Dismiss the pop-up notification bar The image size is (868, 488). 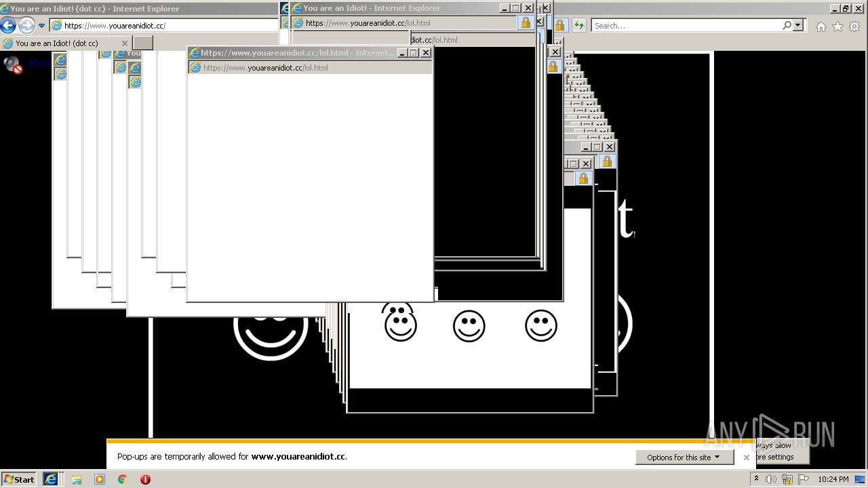[x=747, y=457]
